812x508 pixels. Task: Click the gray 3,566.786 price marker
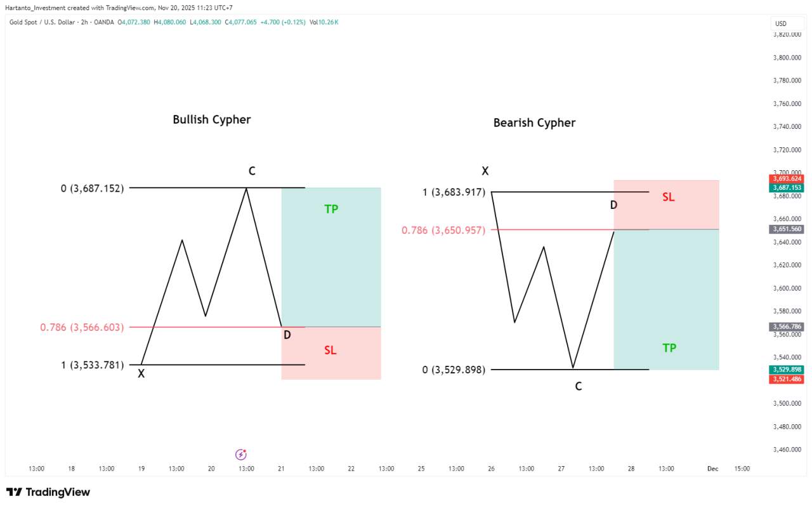787,326
